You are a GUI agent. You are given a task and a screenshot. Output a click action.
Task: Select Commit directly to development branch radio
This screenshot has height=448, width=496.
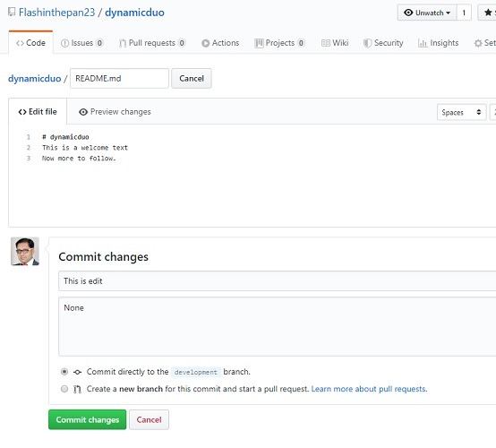tap(64, 372)
